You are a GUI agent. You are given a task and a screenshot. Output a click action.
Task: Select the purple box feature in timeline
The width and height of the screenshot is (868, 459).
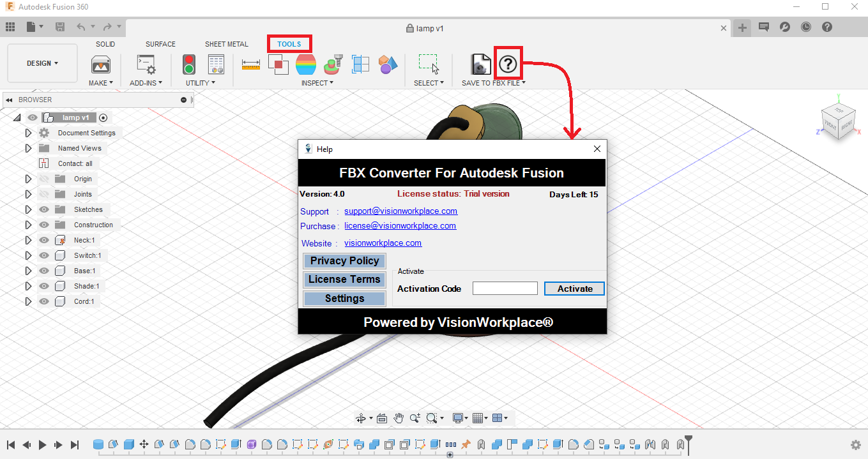click(251, 444)
